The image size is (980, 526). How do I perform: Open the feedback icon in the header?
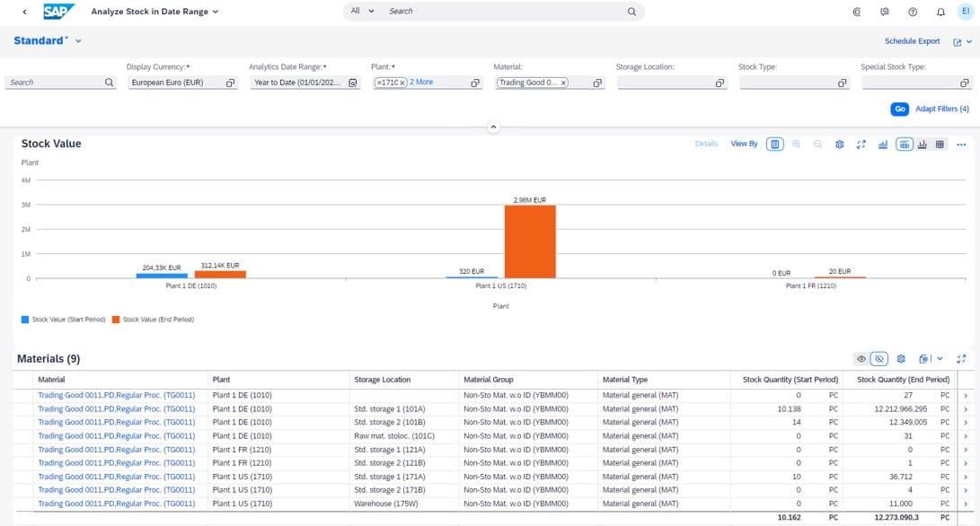pos(885,12)
